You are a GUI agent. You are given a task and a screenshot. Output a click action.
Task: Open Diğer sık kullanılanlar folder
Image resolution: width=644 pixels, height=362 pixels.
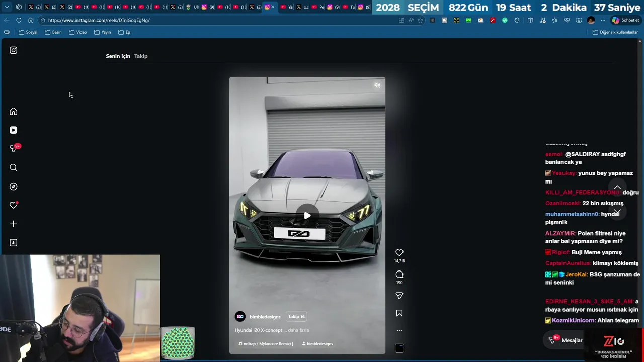(615, 32)
